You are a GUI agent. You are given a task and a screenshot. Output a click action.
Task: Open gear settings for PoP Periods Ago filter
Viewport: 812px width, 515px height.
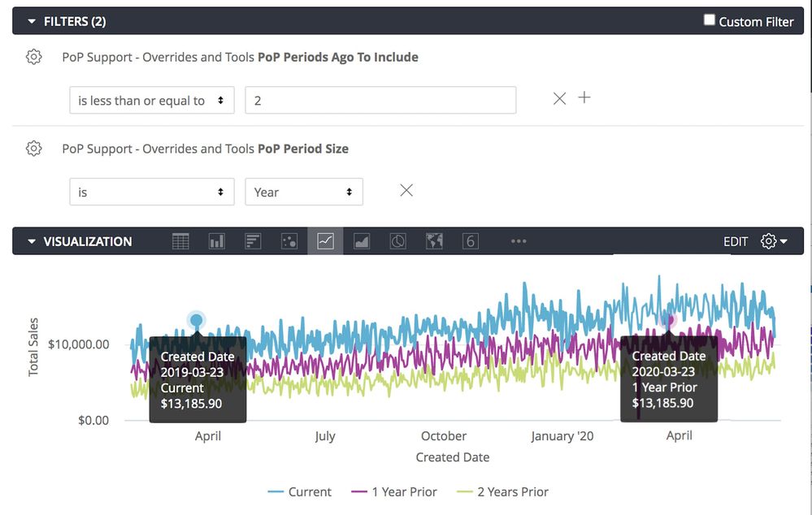tap(33, 56)
